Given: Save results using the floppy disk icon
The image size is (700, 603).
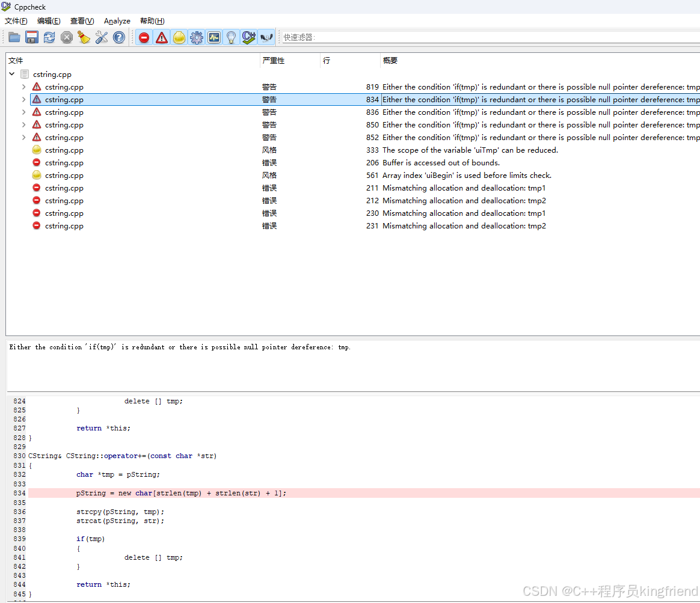Looking at the screenshot, I should pyautogui.click(x=32, y=37).
